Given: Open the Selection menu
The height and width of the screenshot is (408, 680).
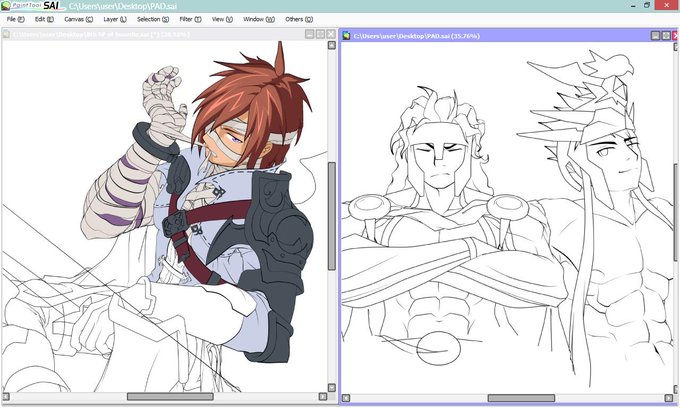Looking at the screenshot, I should point(153,19).
